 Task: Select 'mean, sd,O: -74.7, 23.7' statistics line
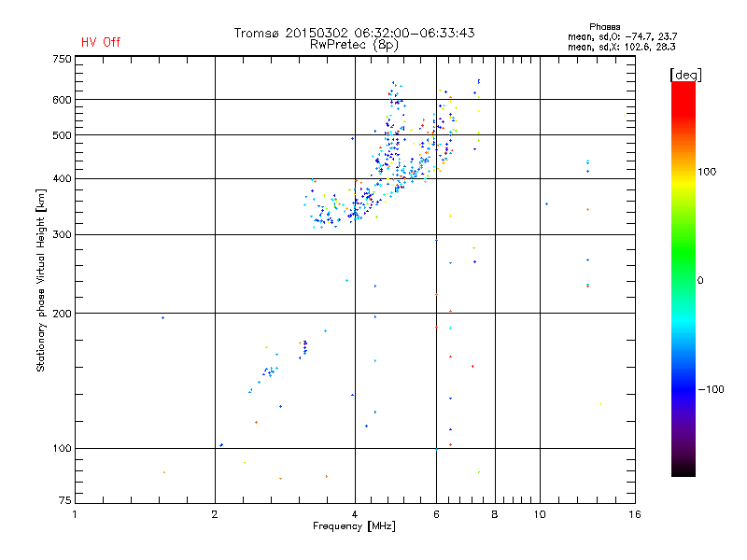coord(622,37)
